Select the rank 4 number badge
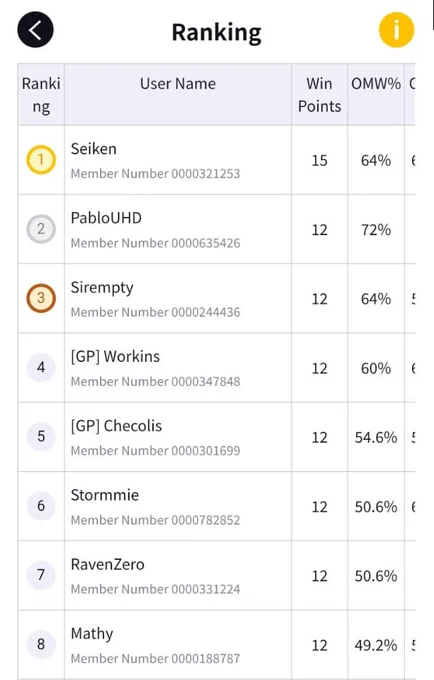 (41, 367)
